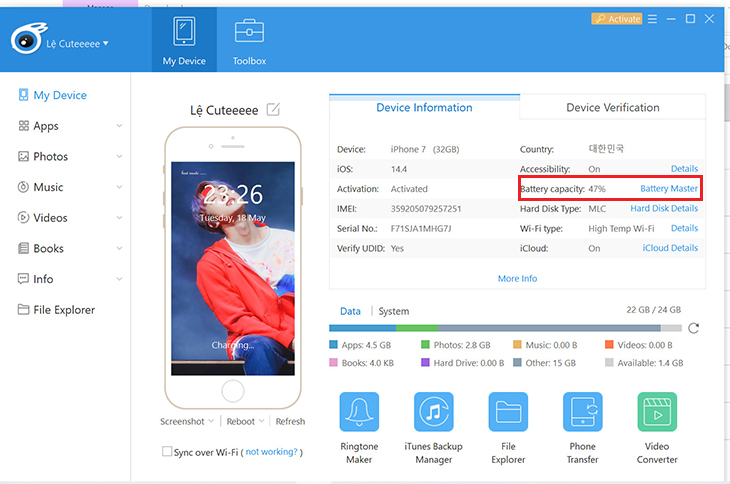Click the '22 GB / 24 GB' storage text
The image size is (730, 484).
pyautogui.click(x=654, y=309)
